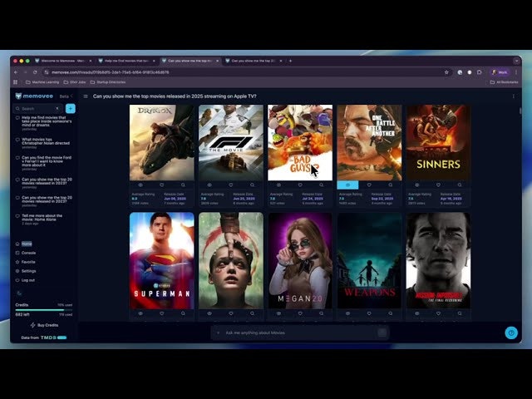The width and height of the screenshot is (532, 399).
Task: Favorite M3GAN 2.0 with the heart icon
Action: pos(300,313)
